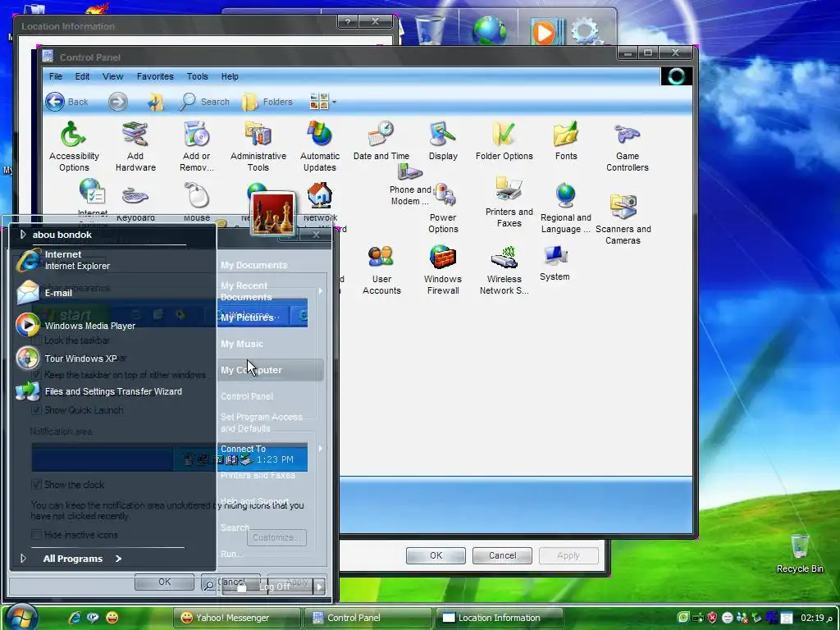
Task: Open Power Options icon
Action: [443, 208]
